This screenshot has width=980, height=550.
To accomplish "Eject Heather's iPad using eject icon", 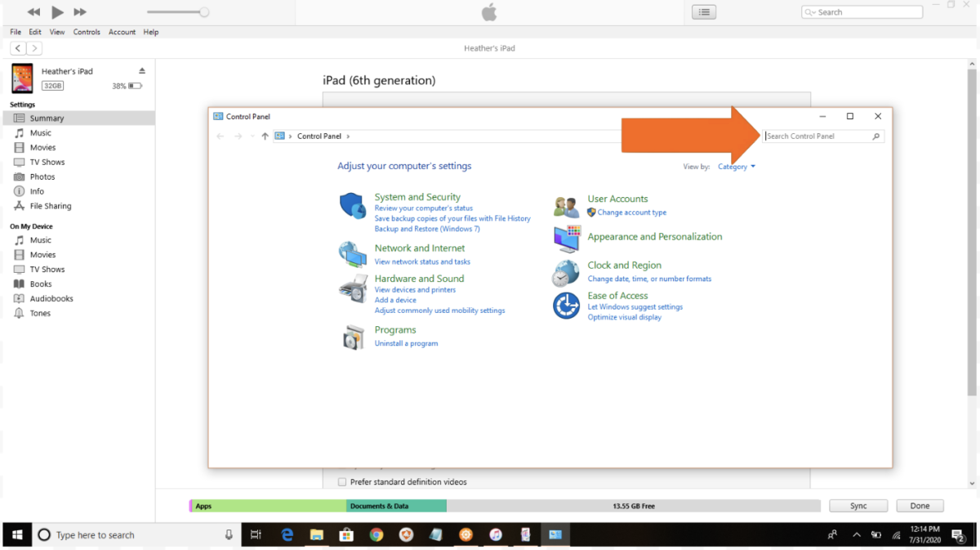I will (142, 71).
